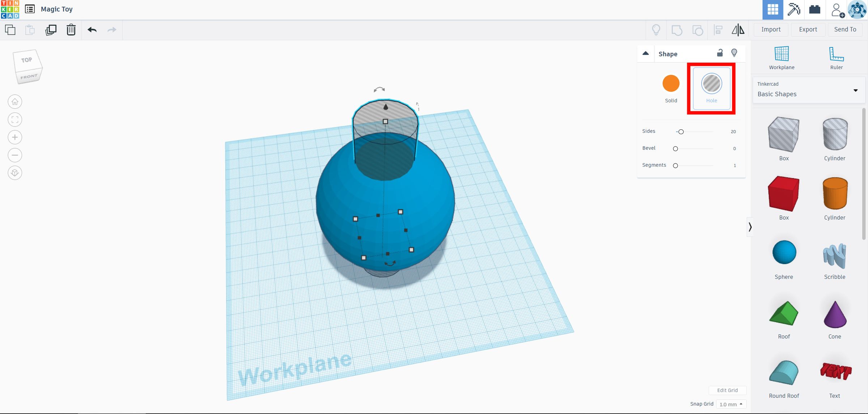Click the Undo arrow
868x414 pixels.
pos(92,30)
